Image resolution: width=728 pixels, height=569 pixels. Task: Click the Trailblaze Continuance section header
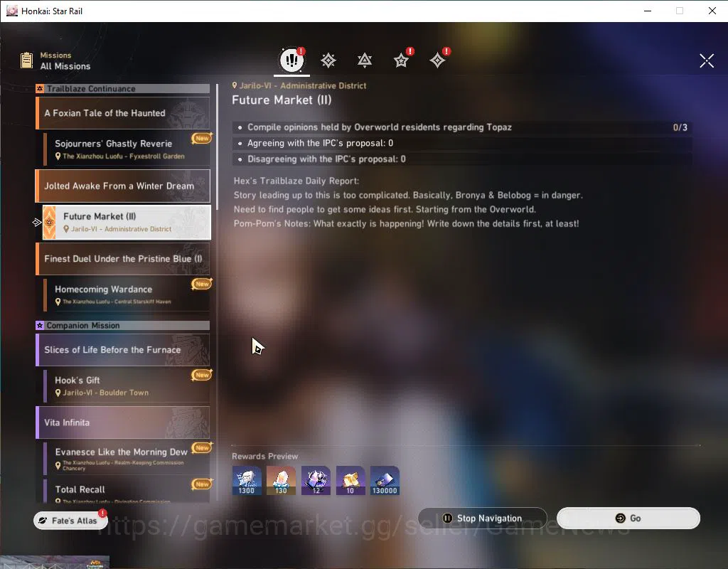(123, 88)
